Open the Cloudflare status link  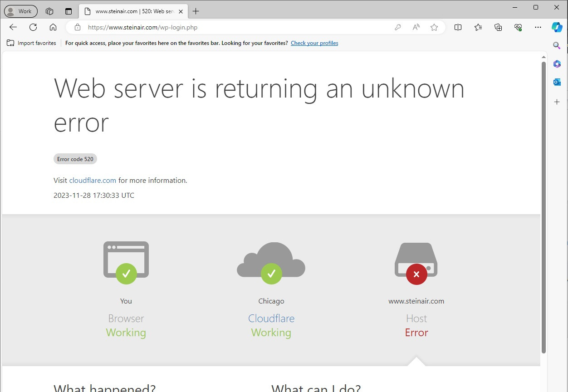tap(271, 318)
